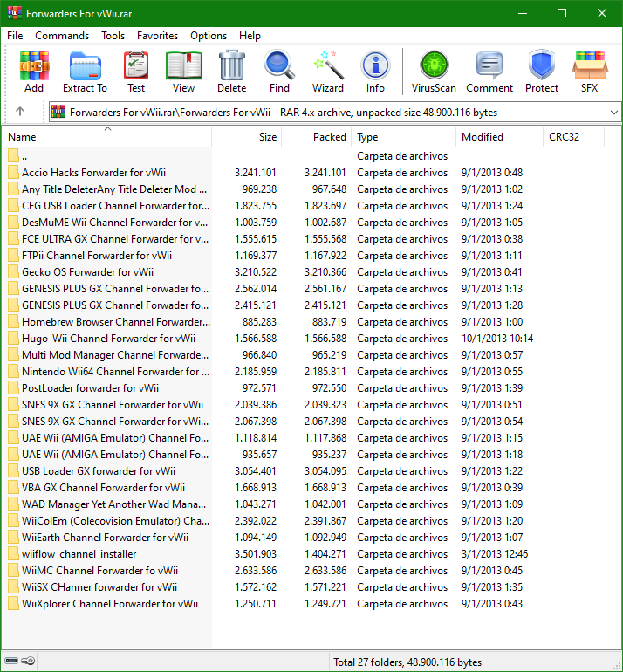Open the Help menu
The image size is (623, 672).
[250, 36]
